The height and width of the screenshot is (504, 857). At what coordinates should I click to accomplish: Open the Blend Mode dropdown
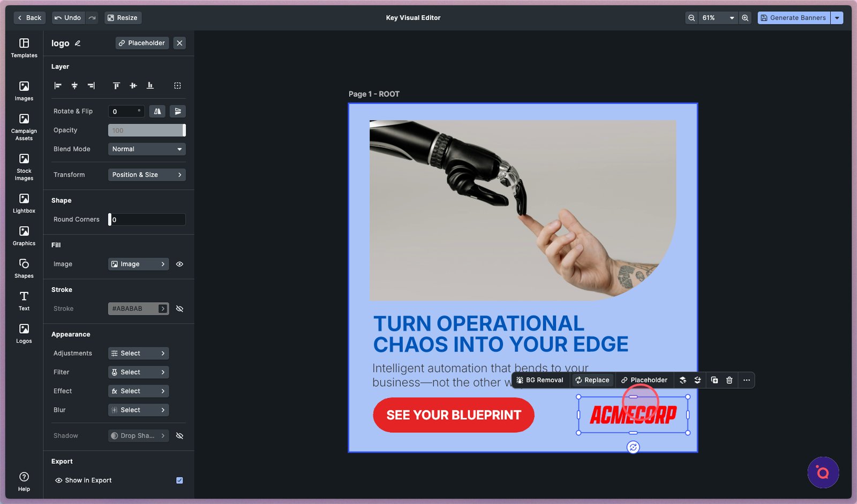pos(147,149)
